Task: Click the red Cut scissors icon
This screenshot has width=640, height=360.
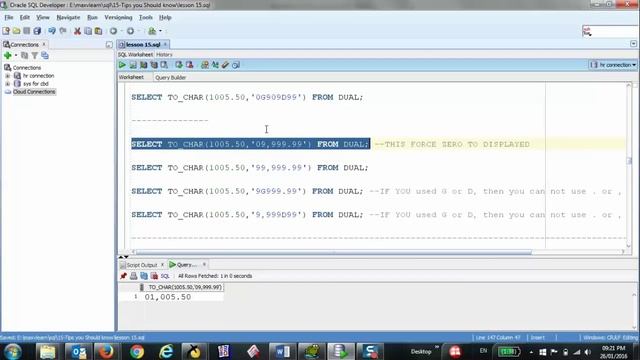Action: click(x=77, y=31)
